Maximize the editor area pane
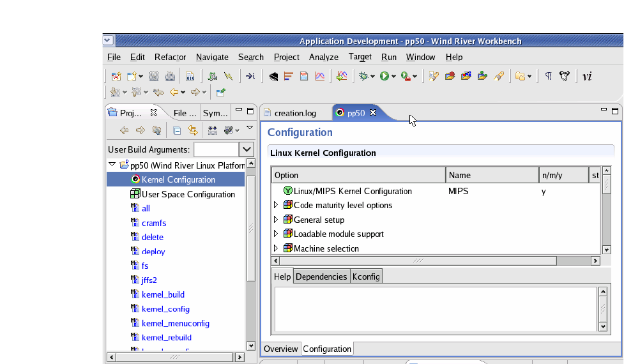The width and height of the screenshot is (624, 364). (x=615, y=111)
